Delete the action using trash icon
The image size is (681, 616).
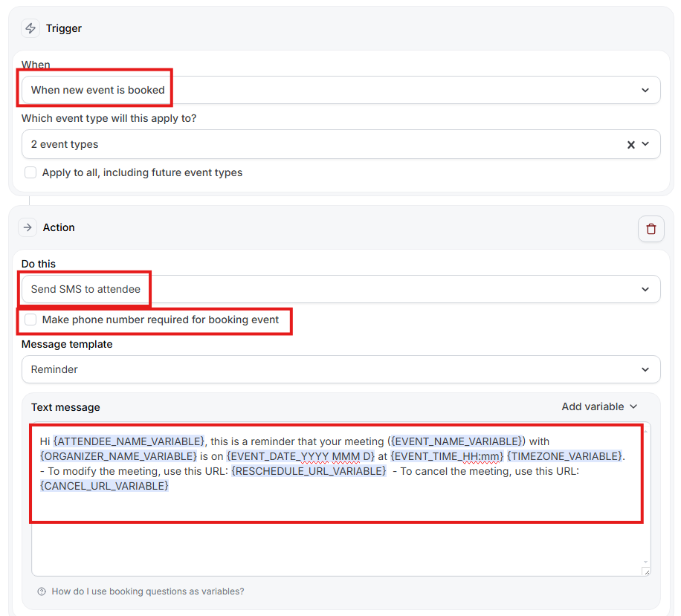pyautogui.click(x=651, y=229)
